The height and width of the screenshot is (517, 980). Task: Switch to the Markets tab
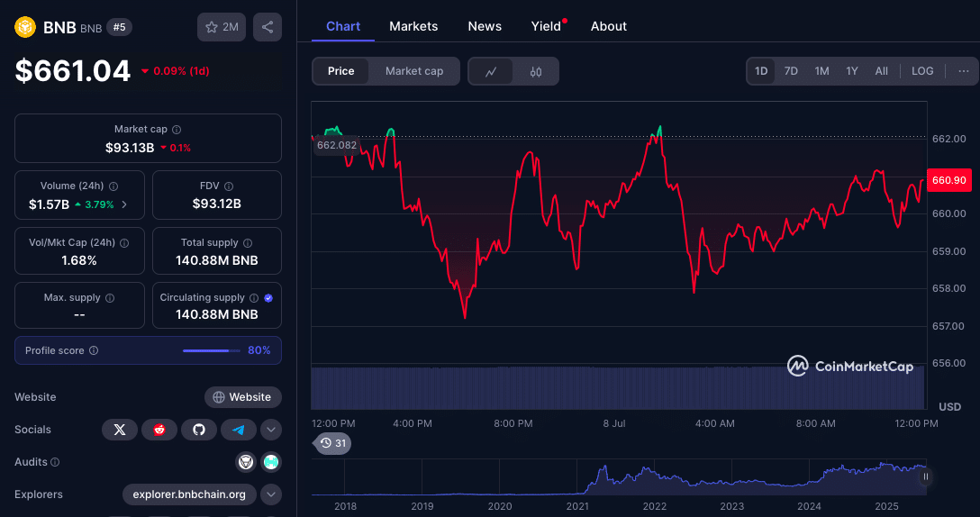click(x=413, y=26)
